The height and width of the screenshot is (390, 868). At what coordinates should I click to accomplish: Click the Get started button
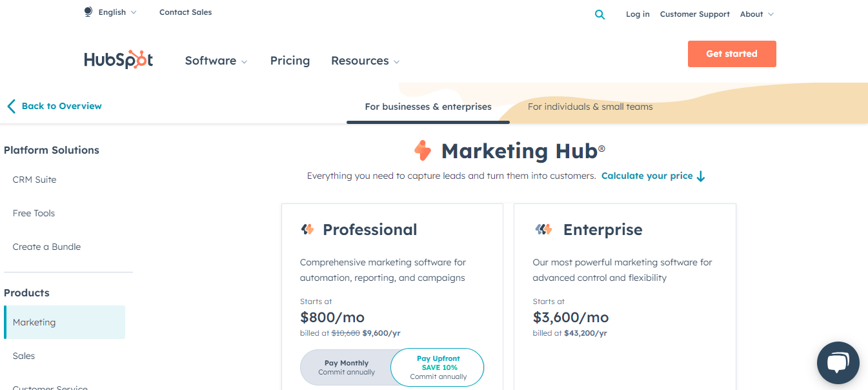coord(732,54)
